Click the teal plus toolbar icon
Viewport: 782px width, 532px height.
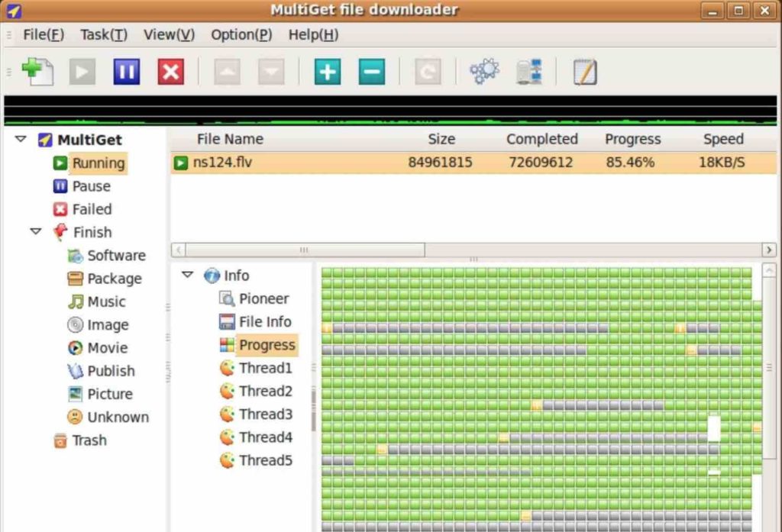pyautogui.click(x=326, y=71)
